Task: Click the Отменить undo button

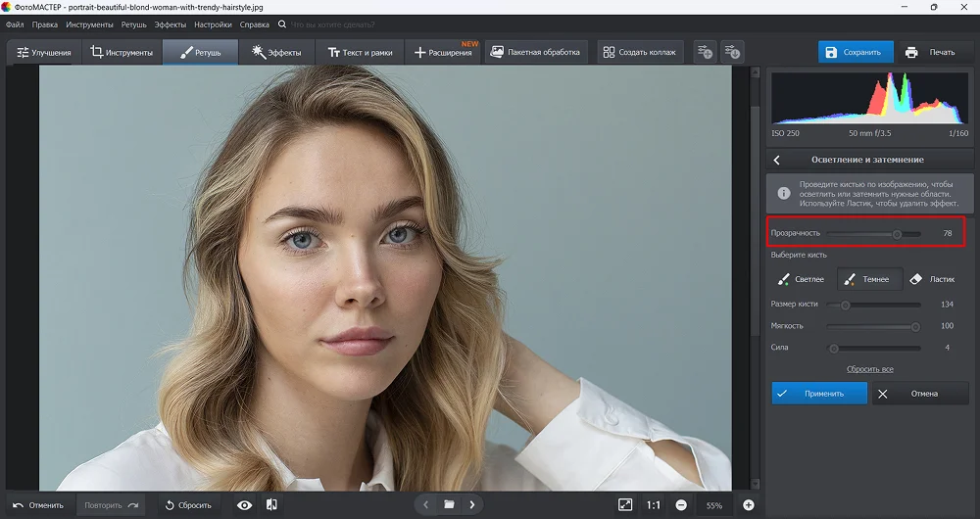Action: 39,505
